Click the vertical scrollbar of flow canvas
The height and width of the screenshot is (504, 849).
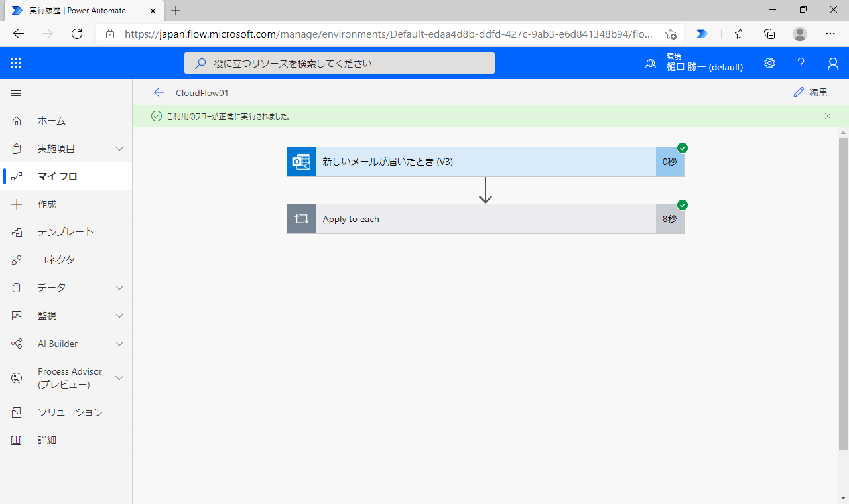click(844, 294)
